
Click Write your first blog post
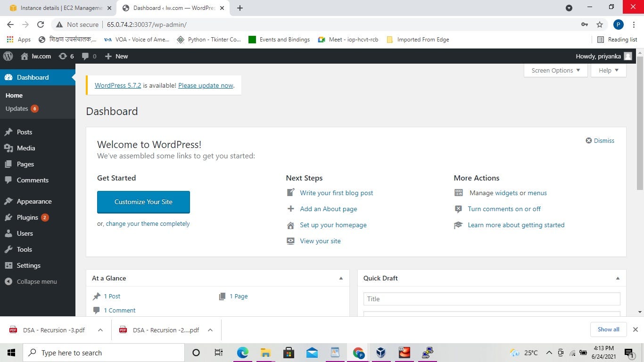pos(337,193)
